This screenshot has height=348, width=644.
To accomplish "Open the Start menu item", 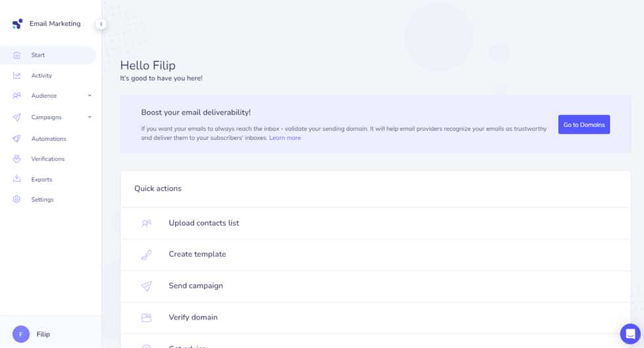I will pos(48,55).
